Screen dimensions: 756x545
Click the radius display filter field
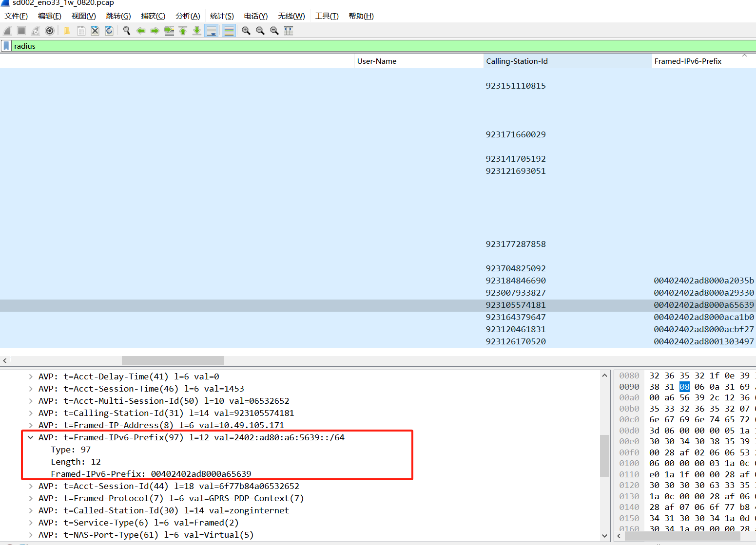point(341,46)
